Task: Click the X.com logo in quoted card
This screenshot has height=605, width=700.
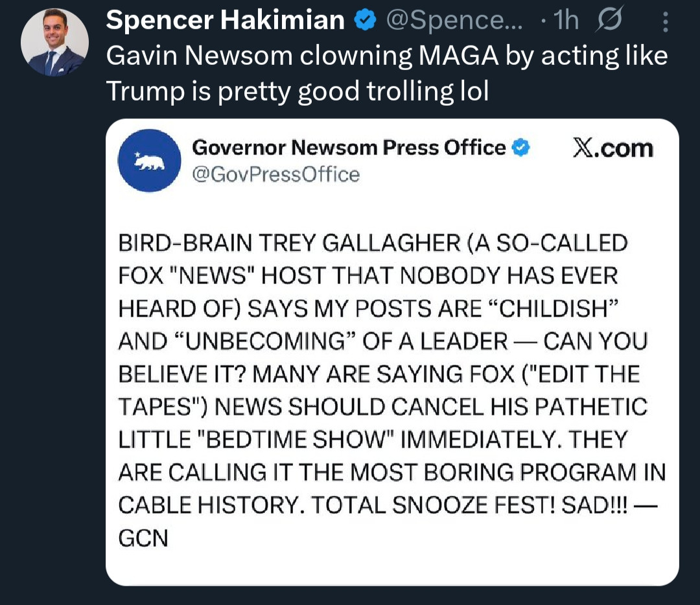Action: (613, 148)
